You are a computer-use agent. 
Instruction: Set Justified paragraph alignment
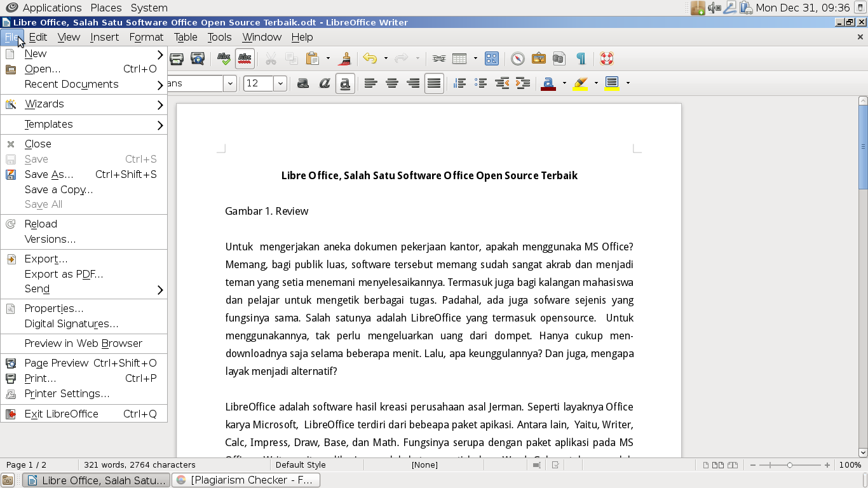coord(434,83)
